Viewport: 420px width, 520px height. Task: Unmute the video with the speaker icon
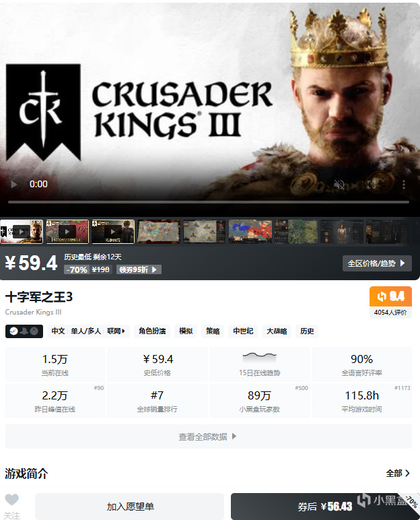[x=339, y=185]
